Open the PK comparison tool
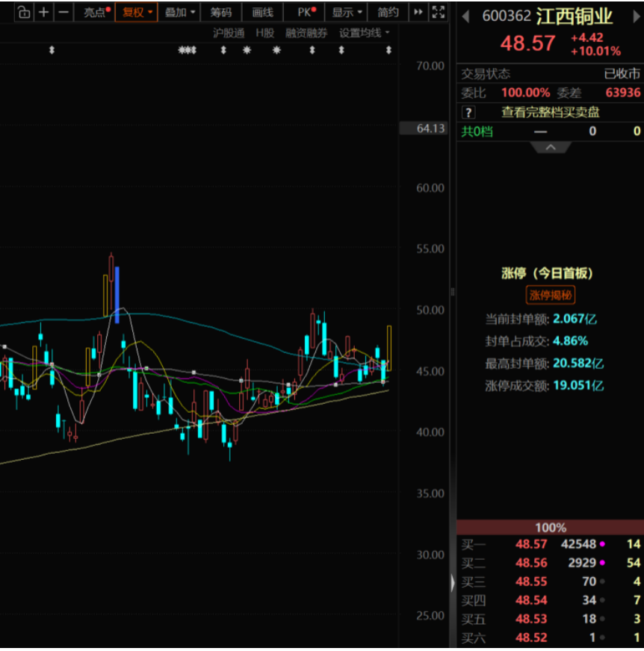This screenshot has height=651, width=644. coord(306,13)
